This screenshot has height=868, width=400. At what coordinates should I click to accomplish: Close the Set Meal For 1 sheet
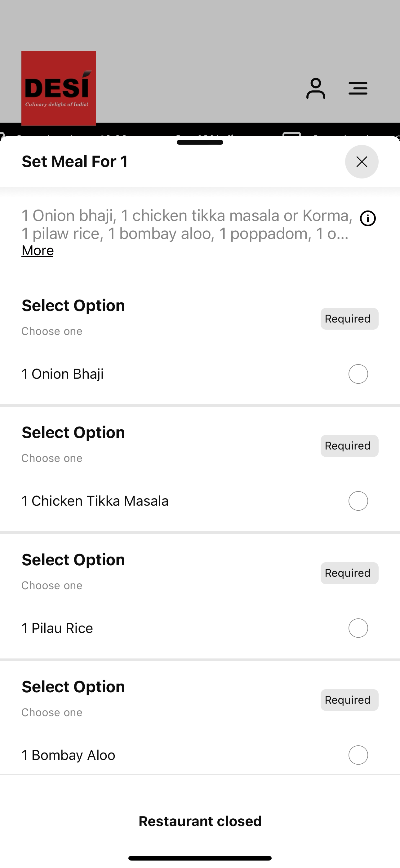[x=362, y=162]
